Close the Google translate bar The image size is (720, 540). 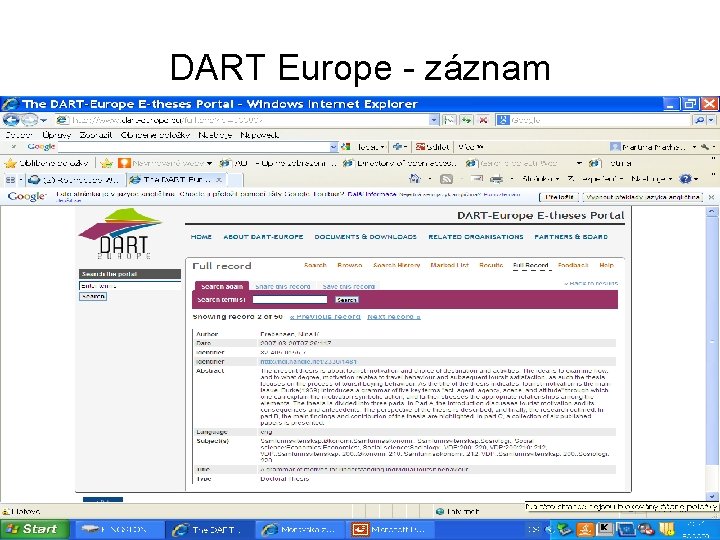pyautogui.click(x=711, y=197)
